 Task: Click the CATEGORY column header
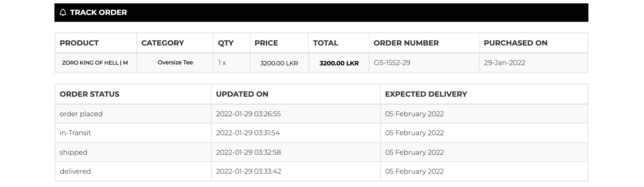coord(162,43)
